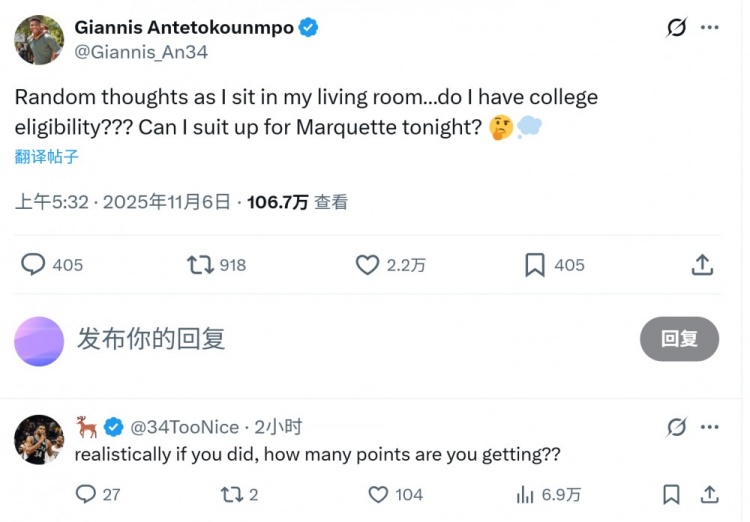View analytics for reply showing 6.9万 views
The image size is (750, 522).
coord(526,495)
